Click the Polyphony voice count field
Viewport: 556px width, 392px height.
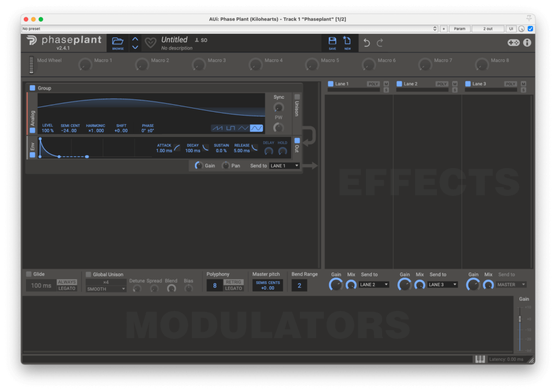(215, 286)
